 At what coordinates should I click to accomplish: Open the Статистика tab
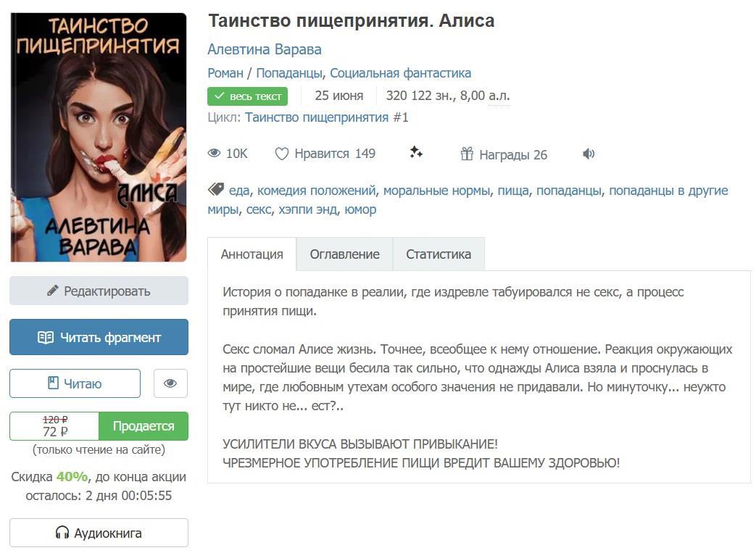[439, 254]
